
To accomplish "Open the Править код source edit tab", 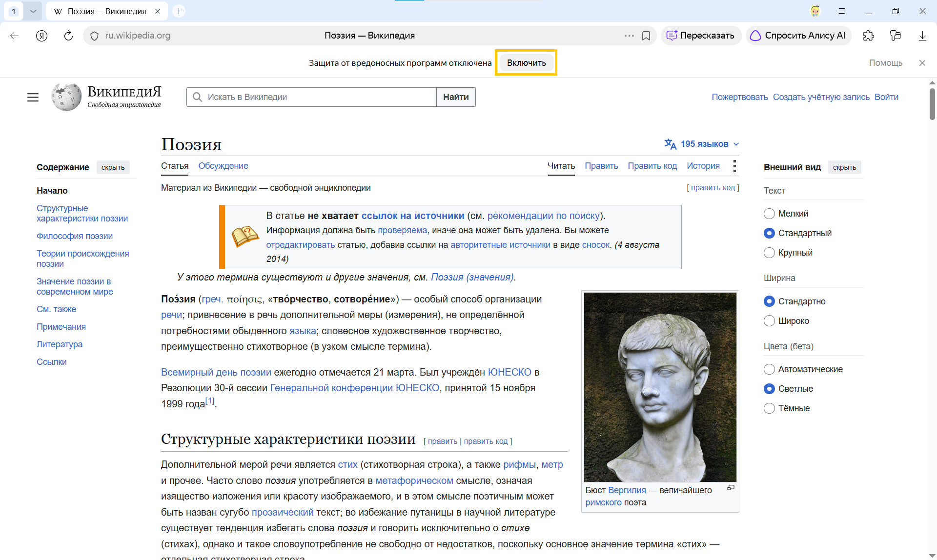I will coord(652,166).
